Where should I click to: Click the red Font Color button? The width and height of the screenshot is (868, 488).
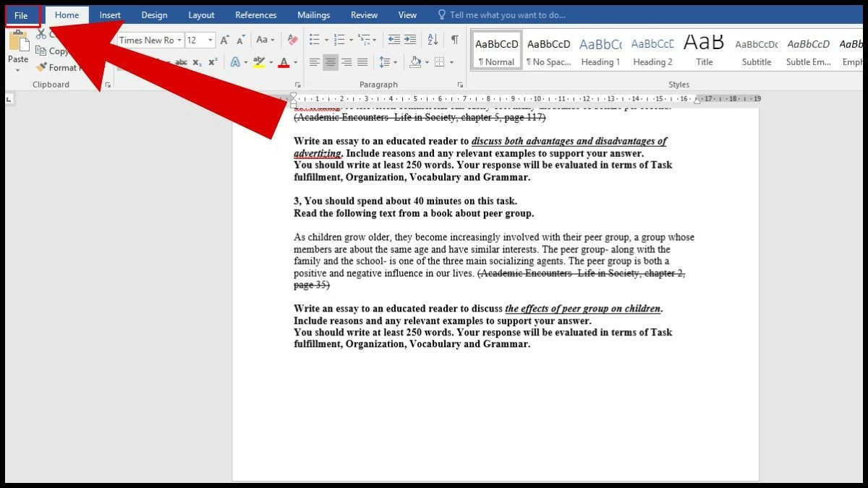[284, 63]
